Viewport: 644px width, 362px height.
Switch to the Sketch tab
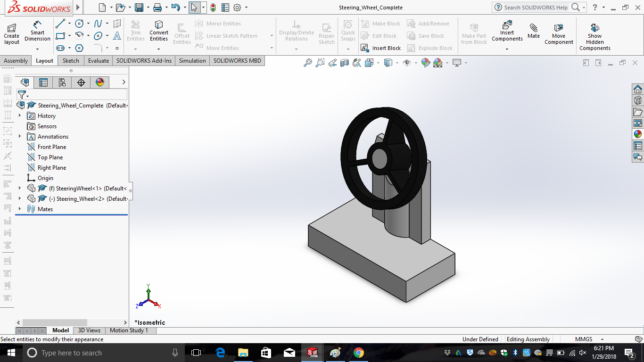[x=71, y=61]
